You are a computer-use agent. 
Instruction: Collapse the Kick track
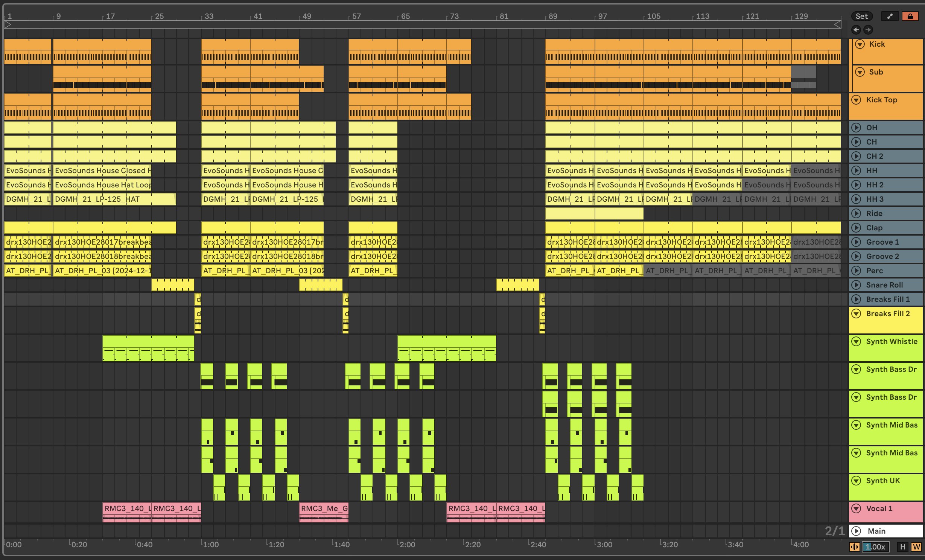tap(860, 44)
